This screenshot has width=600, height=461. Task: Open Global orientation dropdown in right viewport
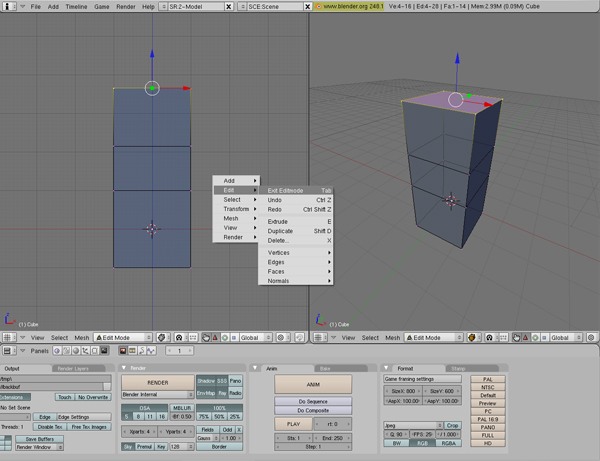pyautogui.click(x=563, y=338)
